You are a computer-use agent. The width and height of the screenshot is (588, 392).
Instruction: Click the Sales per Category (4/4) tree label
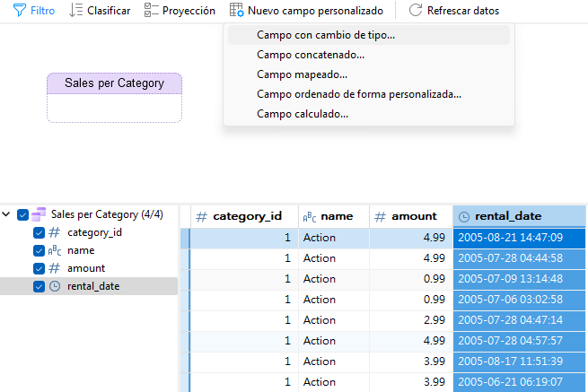107,214
